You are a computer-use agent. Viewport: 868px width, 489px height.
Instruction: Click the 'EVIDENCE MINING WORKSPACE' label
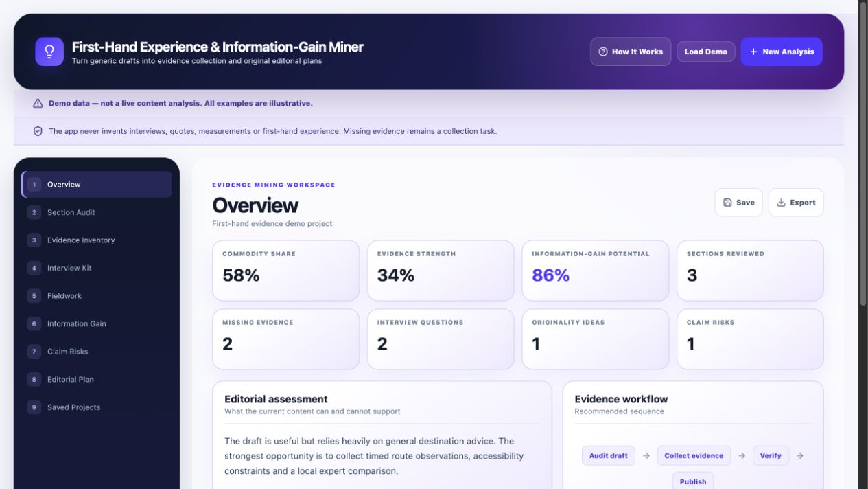[274, 185]
